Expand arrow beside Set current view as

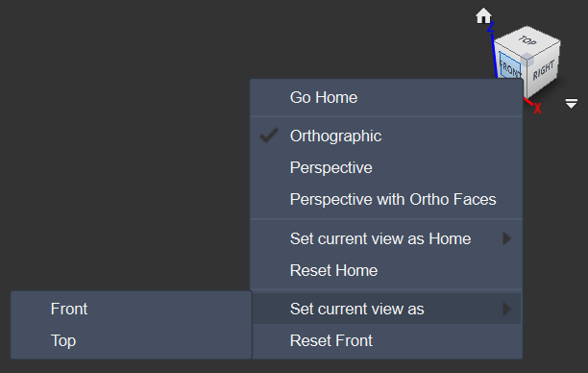coord(506,310)
